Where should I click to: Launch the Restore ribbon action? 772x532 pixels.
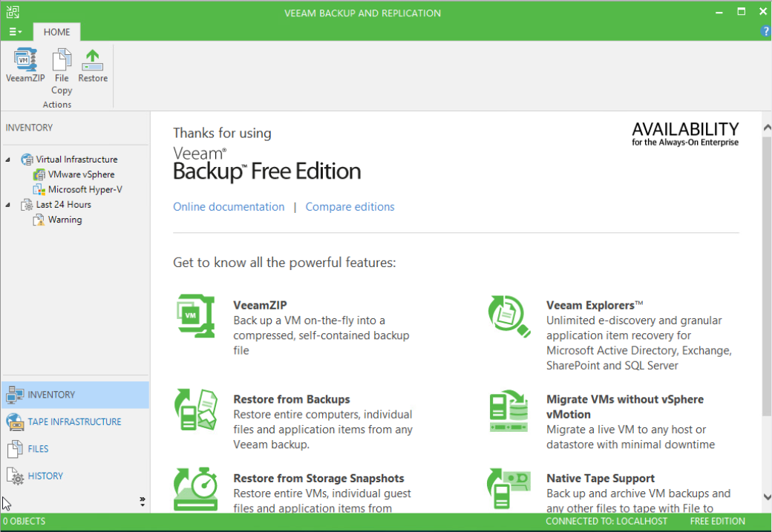click(x=93, y=65)
